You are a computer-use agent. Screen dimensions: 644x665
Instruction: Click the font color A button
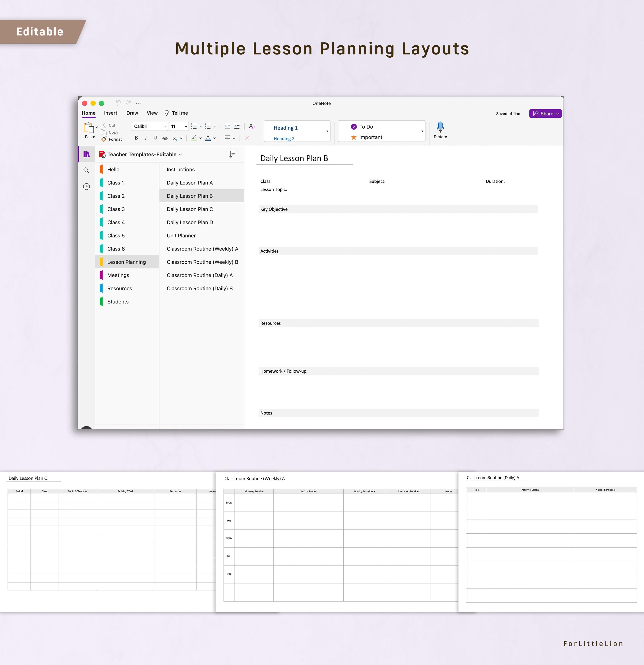(208, 138)
